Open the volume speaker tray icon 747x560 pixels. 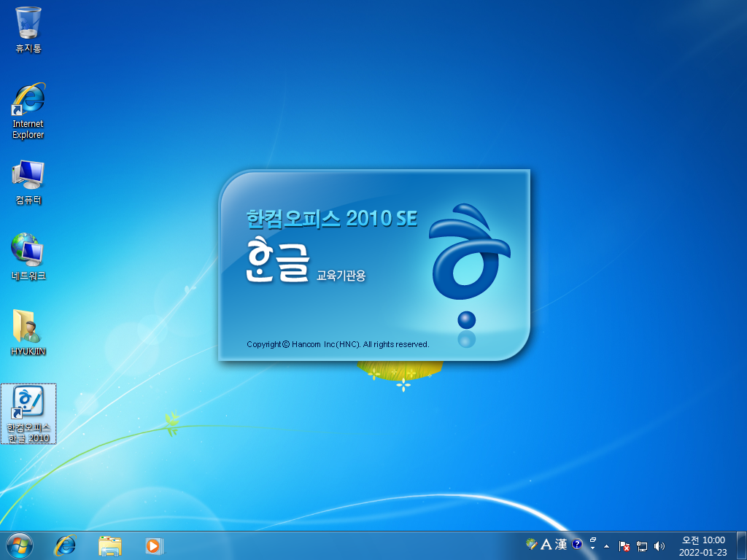pyautogui.click(x=659, y=546)
